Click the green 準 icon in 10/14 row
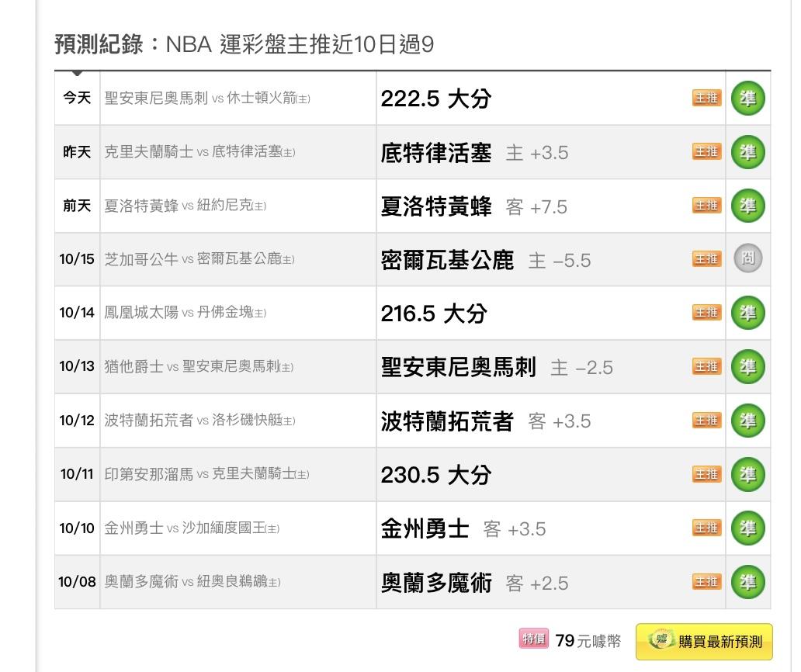 coord(748,313)
